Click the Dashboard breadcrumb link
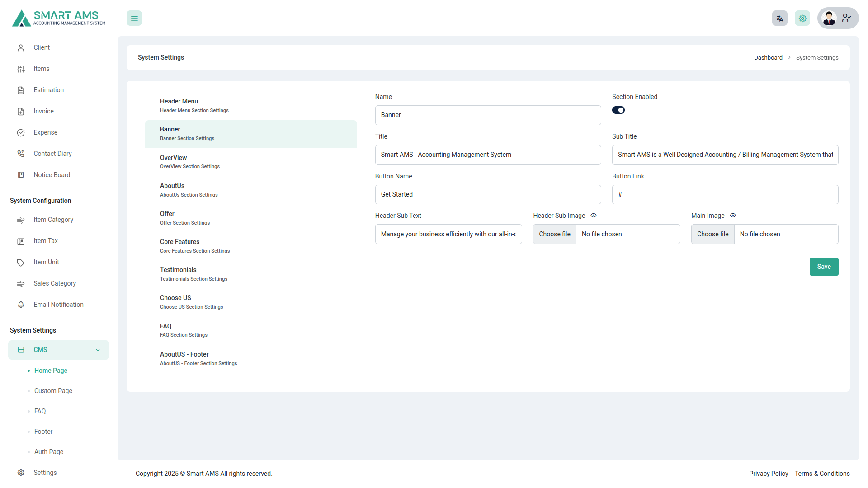Screen dimensions: 868x488 click(x=768, y=58)
